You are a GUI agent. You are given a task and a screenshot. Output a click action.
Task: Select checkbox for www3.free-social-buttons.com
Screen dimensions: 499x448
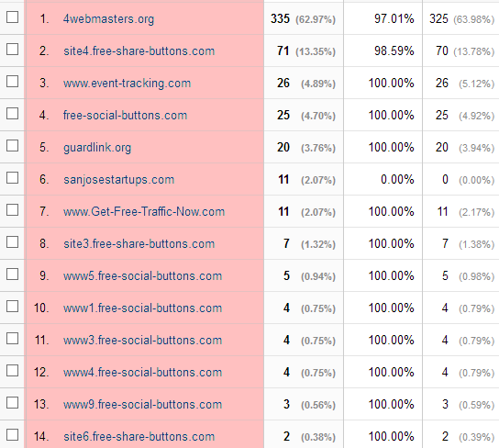click(12, 339)
